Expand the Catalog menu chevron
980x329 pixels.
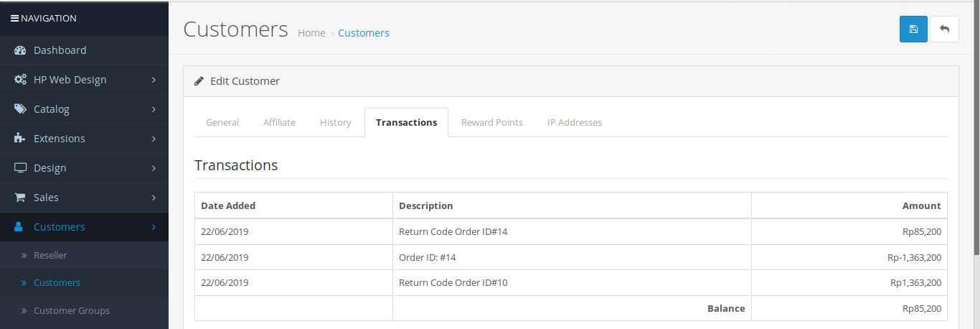coord(154,109)
